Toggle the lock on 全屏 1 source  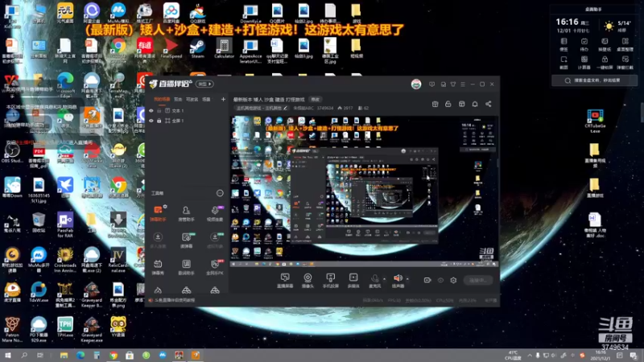coord(159,121)
